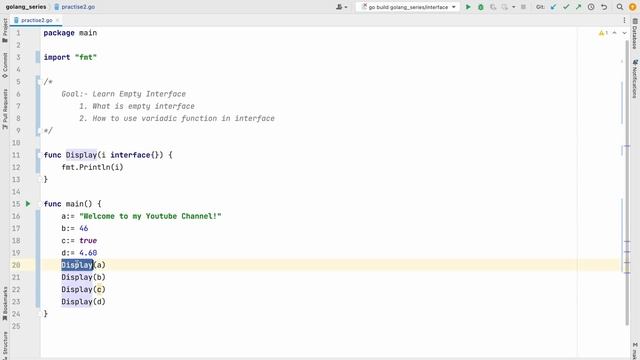Open the orange IDE updates icon
Screen dimensions: 640x360
632,7
